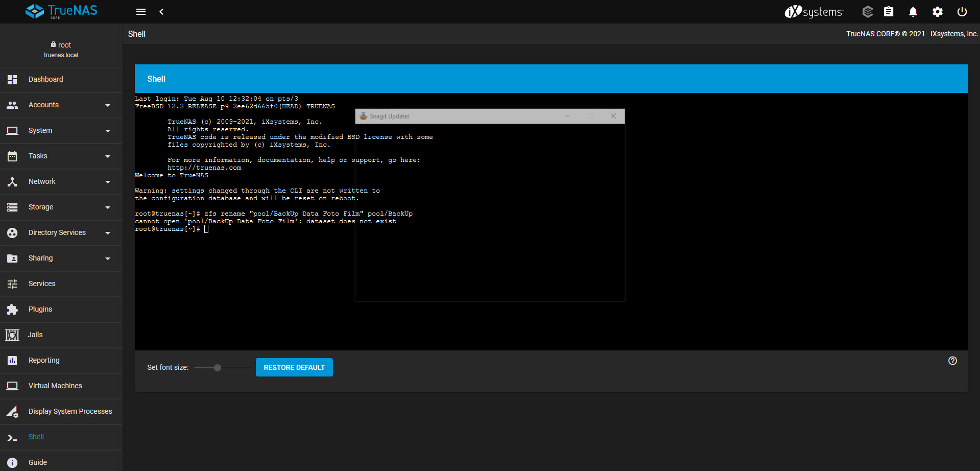Viewport: 980px width, 471px height.
Task: Click the Directory Services icon
Action: click(12, 232)
